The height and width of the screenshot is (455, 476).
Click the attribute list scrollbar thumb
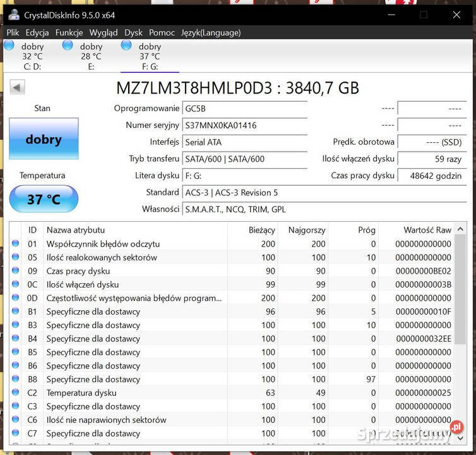(x=460, y=289)
